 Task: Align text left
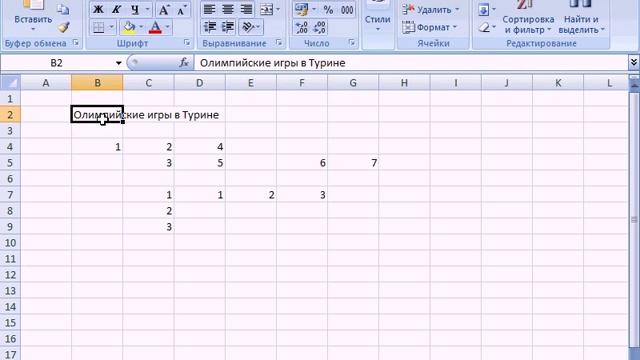(210, 9)
